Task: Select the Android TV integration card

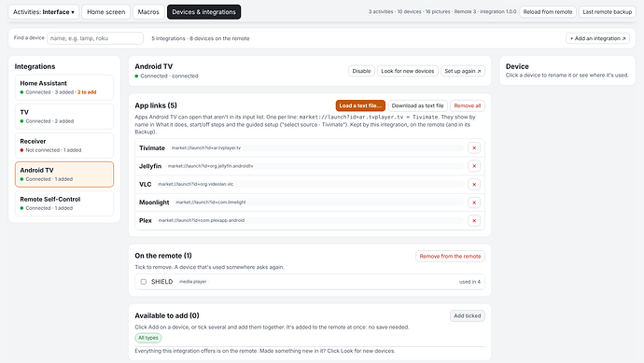Action: click(x=64, y=175)
